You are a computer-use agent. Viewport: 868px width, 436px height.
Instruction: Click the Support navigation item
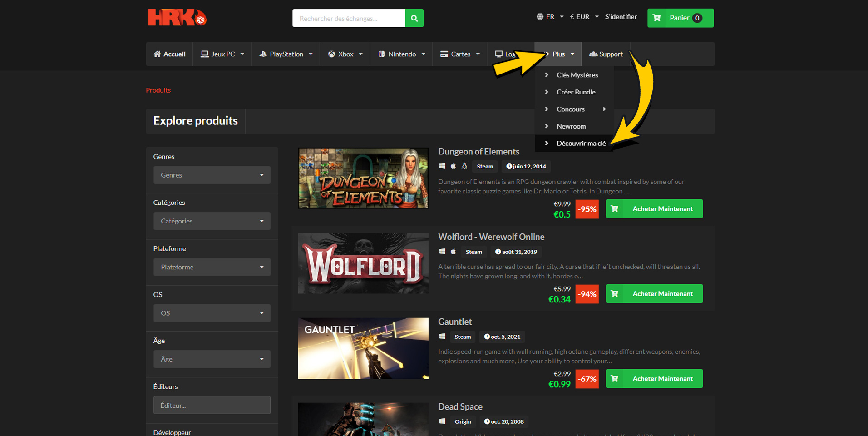click(606, 54)
